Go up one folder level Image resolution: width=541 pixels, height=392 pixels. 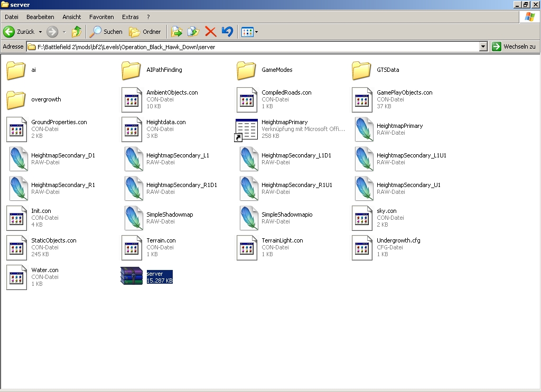point(77,32)
